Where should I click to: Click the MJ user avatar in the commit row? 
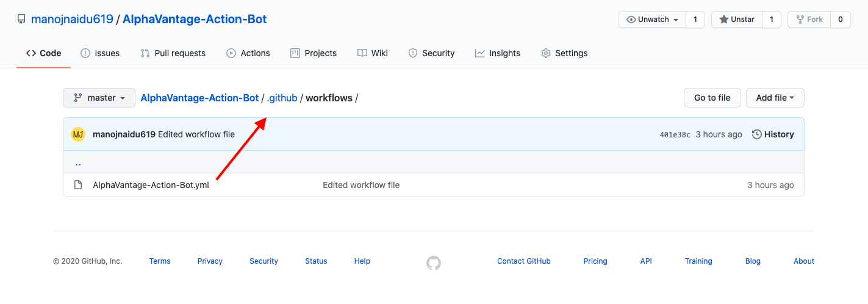pos(78,134)
